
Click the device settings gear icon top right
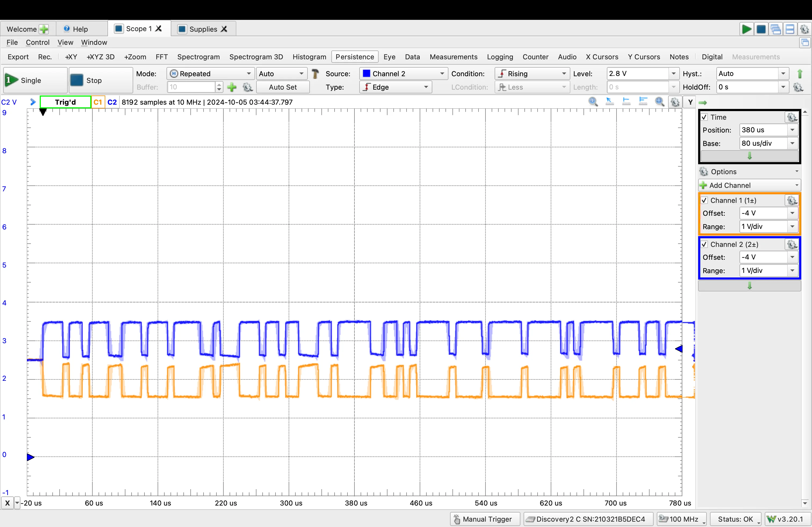(804, 29)
